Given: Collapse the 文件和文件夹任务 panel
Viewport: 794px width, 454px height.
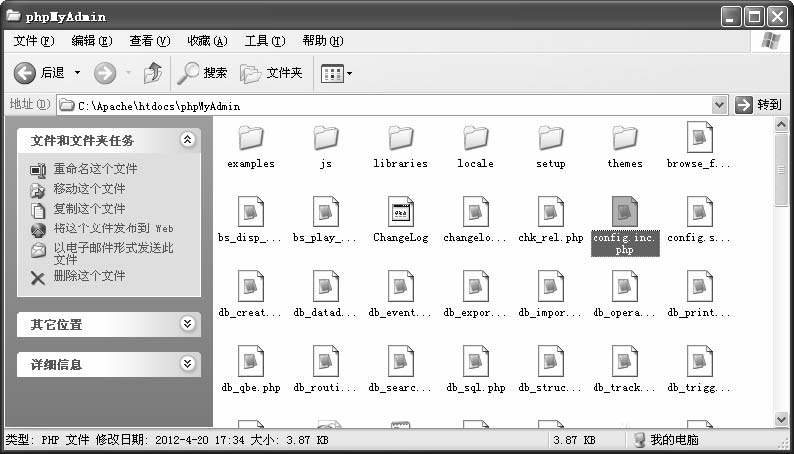Looking at the screenshot, I should [x=187, y=139].
